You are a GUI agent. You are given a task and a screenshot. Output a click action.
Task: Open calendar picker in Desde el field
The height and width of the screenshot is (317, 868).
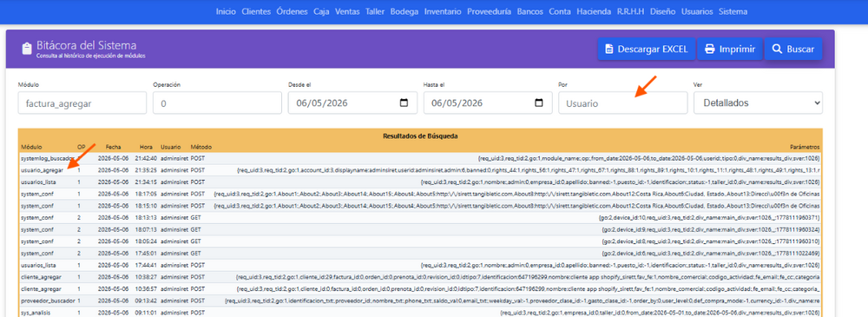click(404, 103)
